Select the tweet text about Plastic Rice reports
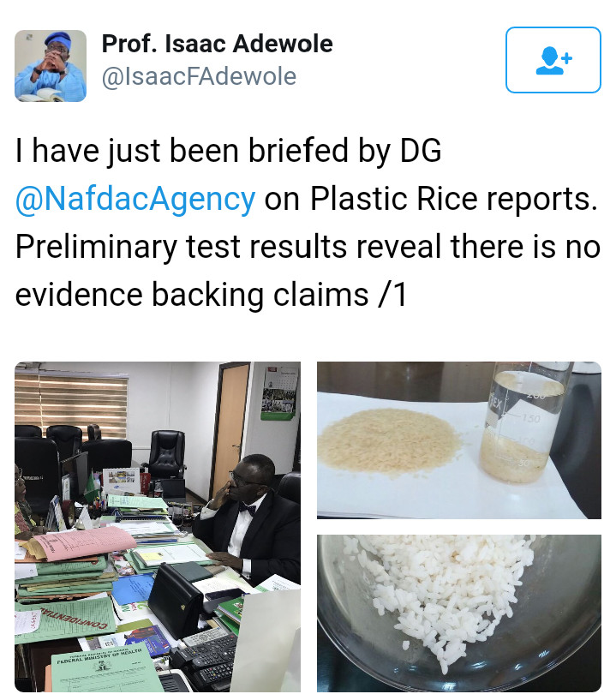This screenshot has width=616, height=700. pyautogui.click(x=307, y=222)
